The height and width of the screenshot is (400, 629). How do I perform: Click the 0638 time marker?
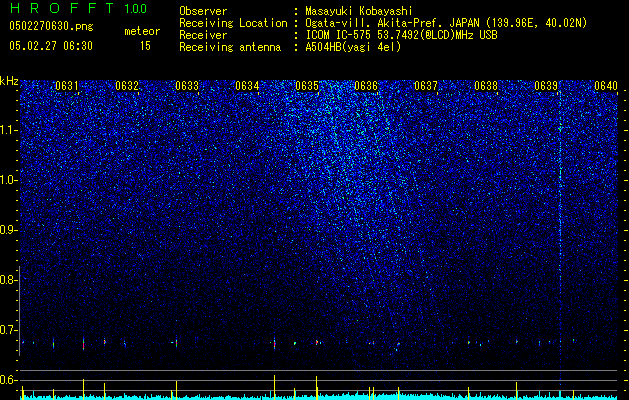[486, 86]
